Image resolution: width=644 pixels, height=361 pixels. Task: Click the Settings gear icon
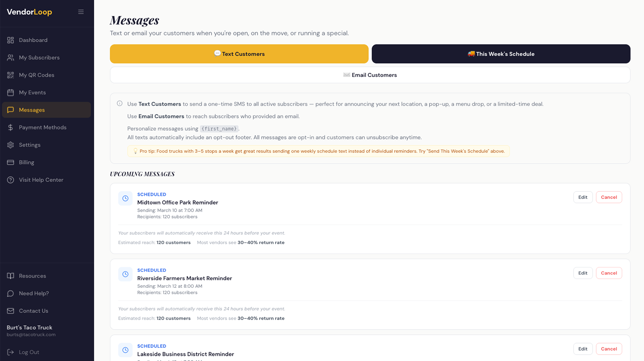pyautogui.click(x=11, y=145)
